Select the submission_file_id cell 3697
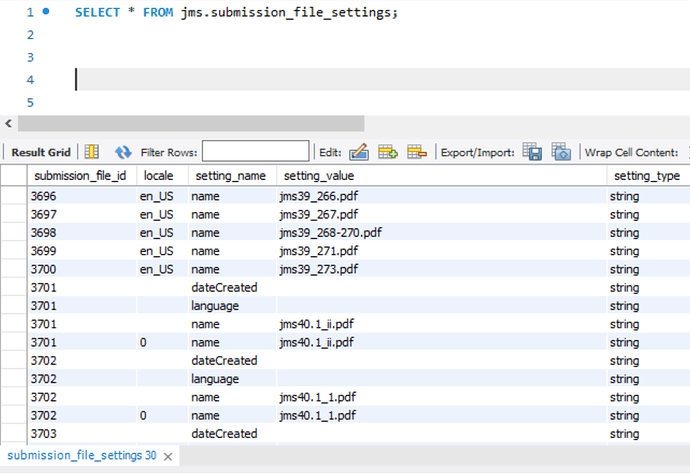The image size is (690, 473). (82, 214)
